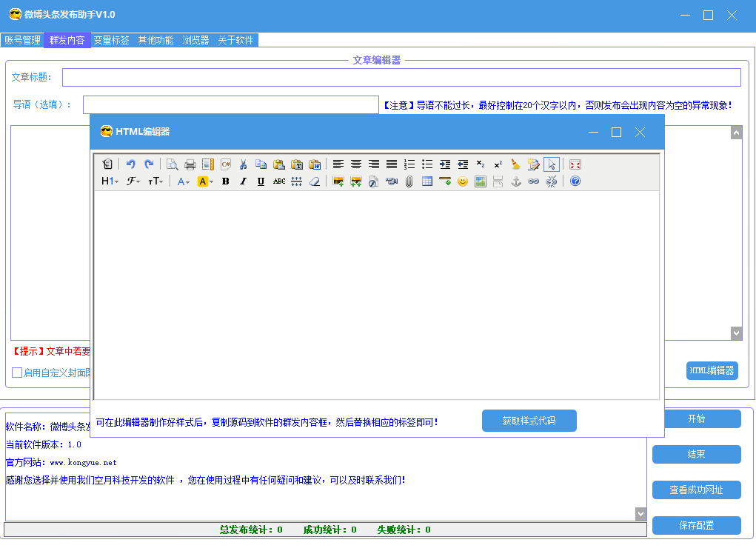
Task: Paste as plain text icon
Action: pos(297,164)
